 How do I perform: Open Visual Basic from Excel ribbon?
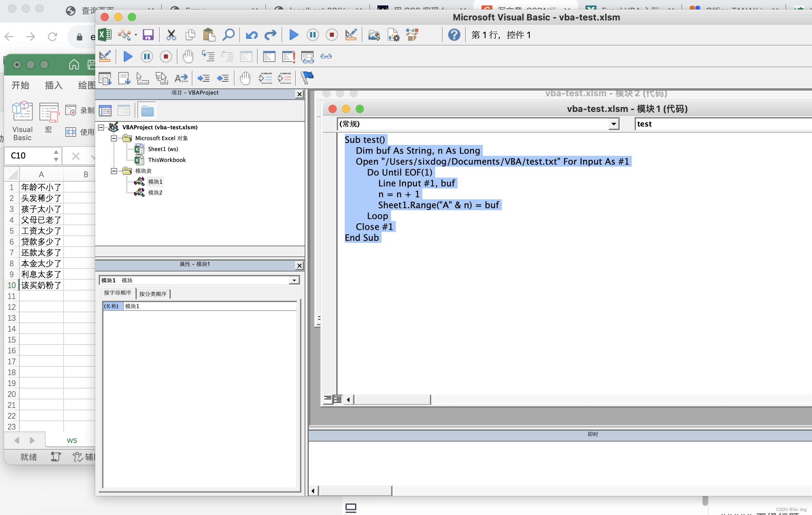(22, 121)
